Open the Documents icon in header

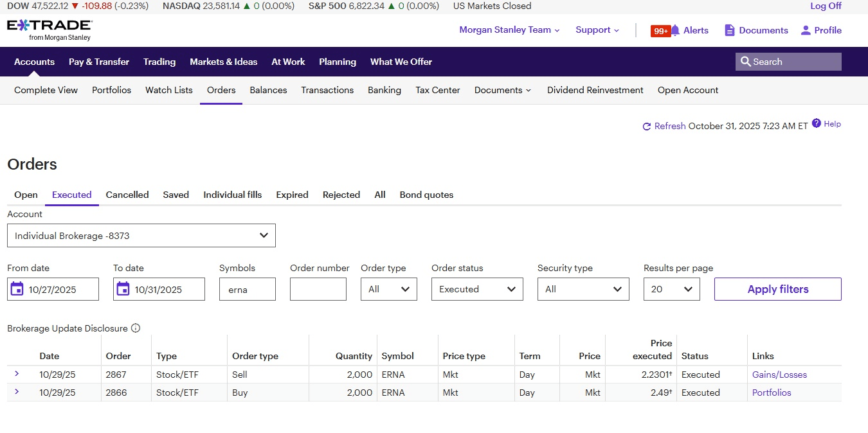coord(729,30)
